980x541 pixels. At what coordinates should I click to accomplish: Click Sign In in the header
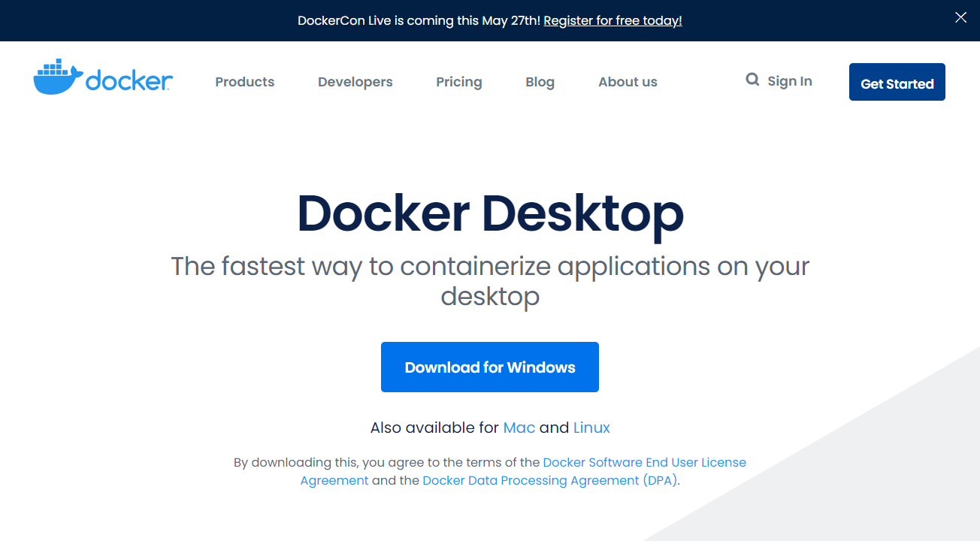click(x=790, y=80)
